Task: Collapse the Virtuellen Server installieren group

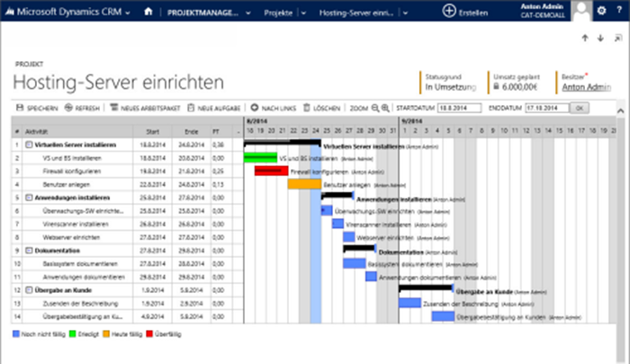Action: 29,144
